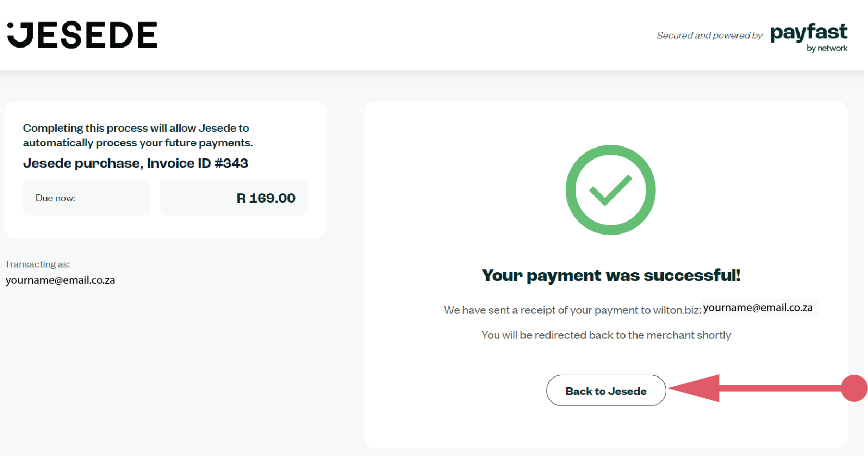Click the receipt email address yourname@email.co.za
Viewport: 868px width, 456px height.
(x=758, y=308)
